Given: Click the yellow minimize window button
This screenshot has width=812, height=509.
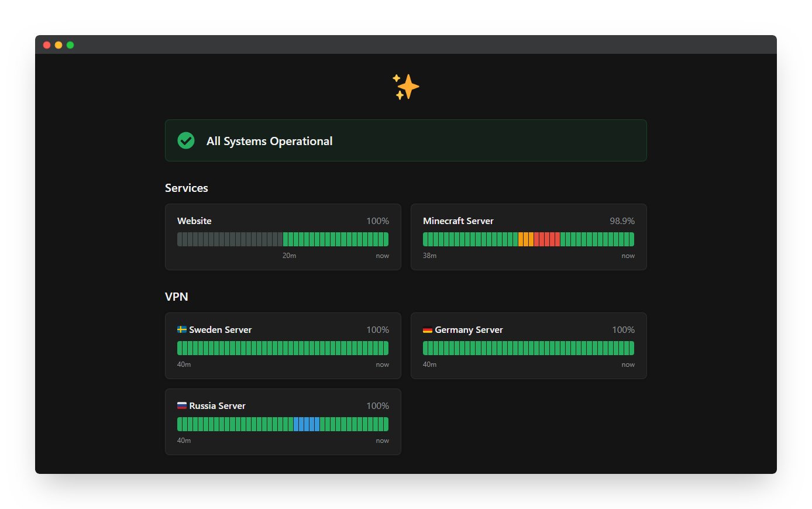Looking at the screenshot, I should [59, 45].
